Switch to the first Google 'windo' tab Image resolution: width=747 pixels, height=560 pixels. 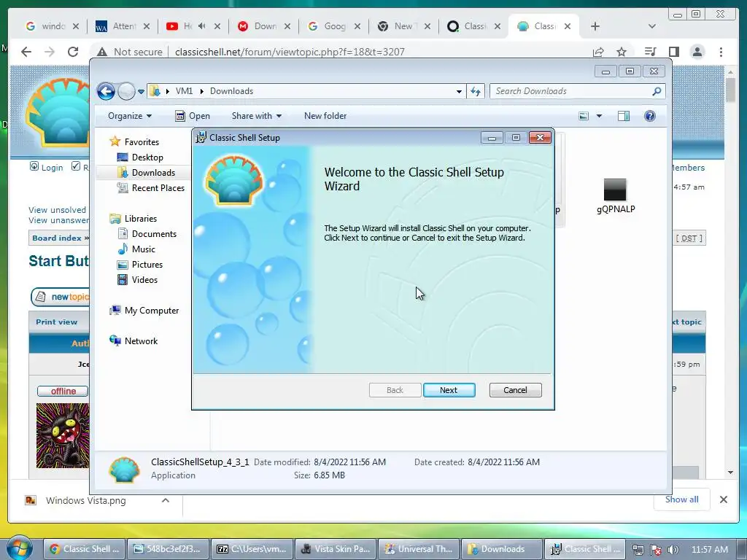53,26
